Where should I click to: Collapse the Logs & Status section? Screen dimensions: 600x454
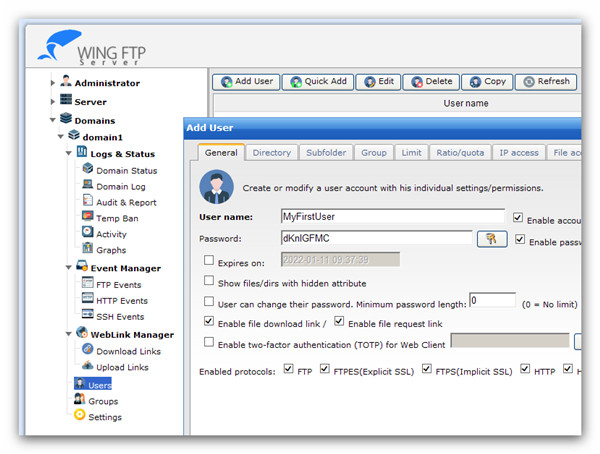tap(69, 154)
